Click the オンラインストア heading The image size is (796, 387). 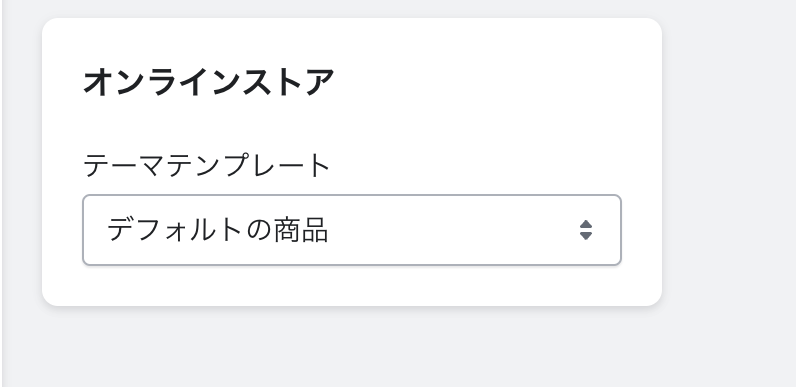pyautogui.click(x=209, y=82)
